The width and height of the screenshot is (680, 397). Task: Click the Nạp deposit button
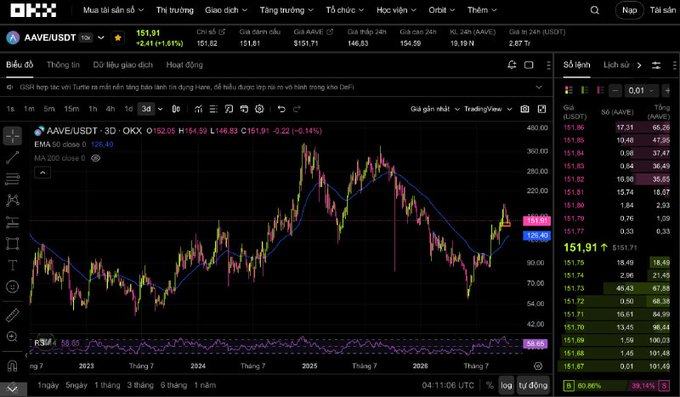[629, 10]
